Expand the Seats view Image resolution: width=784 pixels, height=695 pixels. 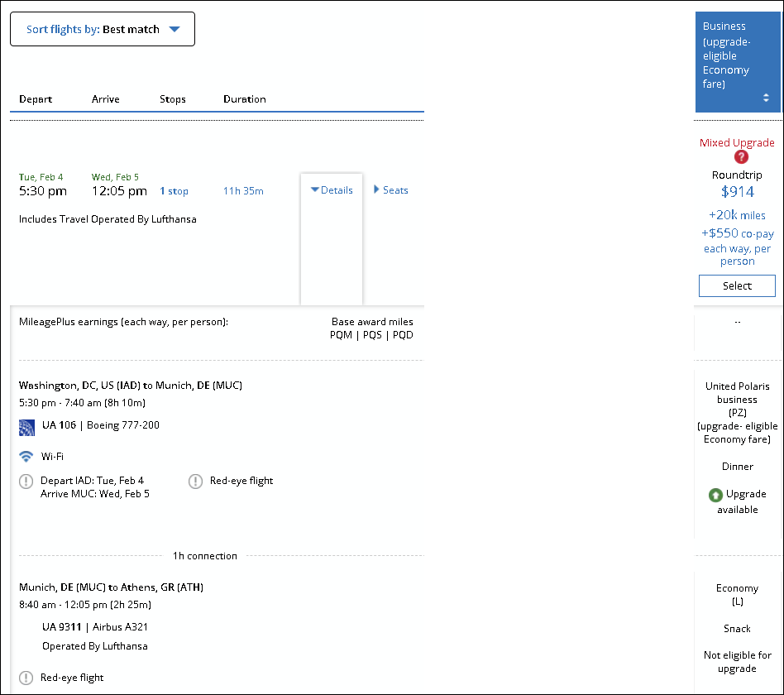click(x=391, y=190)
